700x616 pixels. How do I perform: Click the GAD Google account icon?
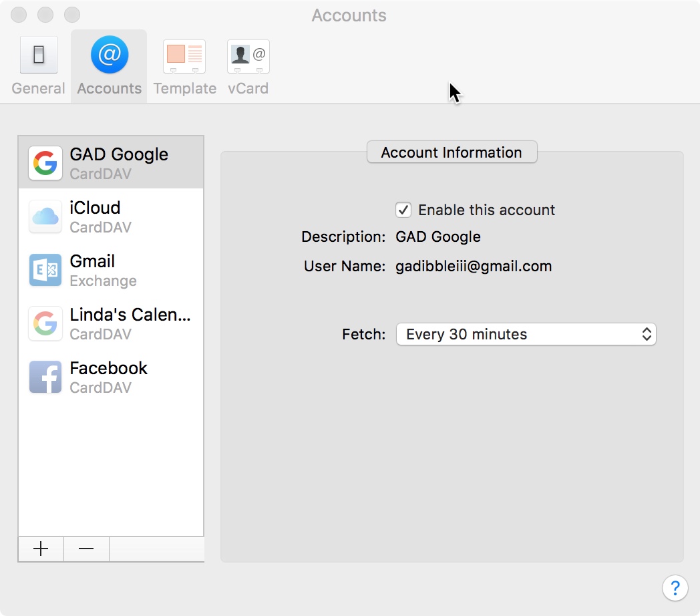click(45, 163)
